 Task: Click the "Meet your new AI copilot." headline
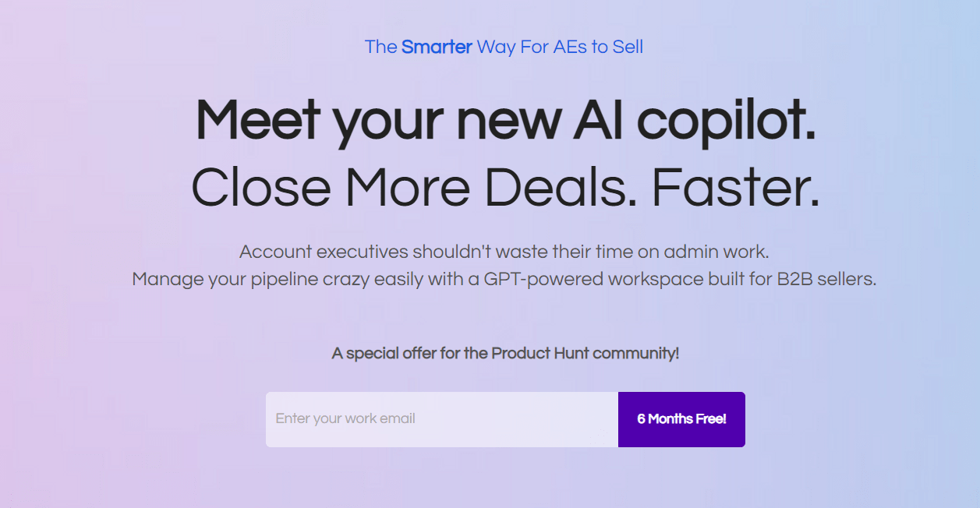pos(505,122)
